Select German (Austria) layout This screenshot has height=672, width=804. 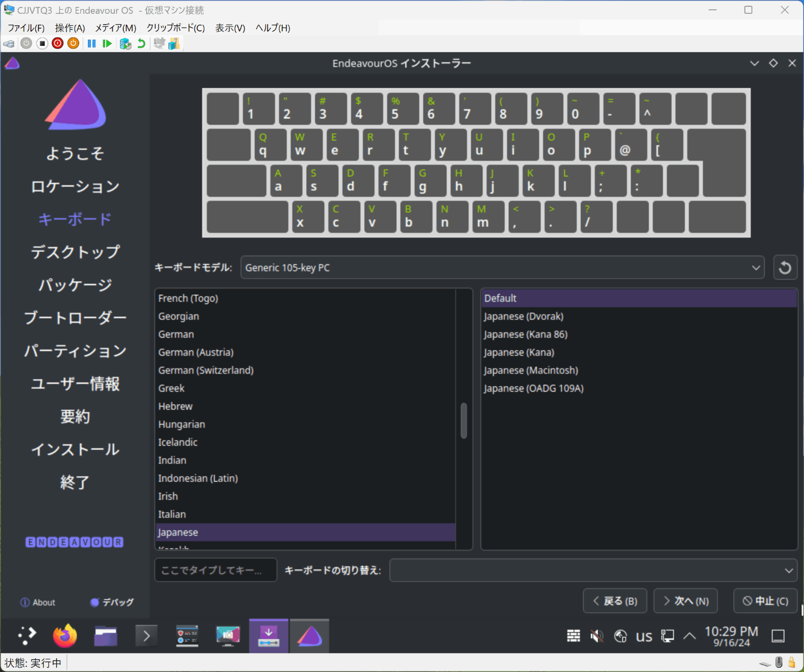(x=306, y=352)
